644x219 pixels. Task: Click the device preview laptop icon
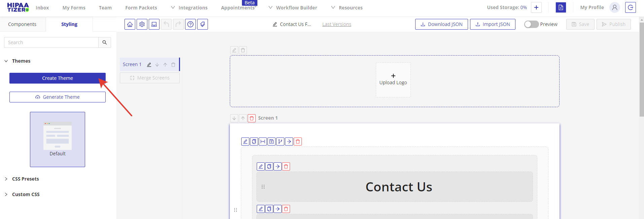click(x=154, y=24)
